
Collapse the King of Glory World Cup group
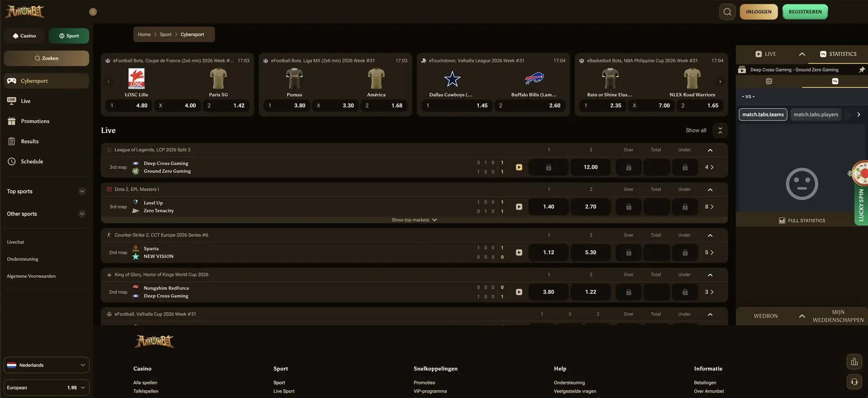click(710, 275)
